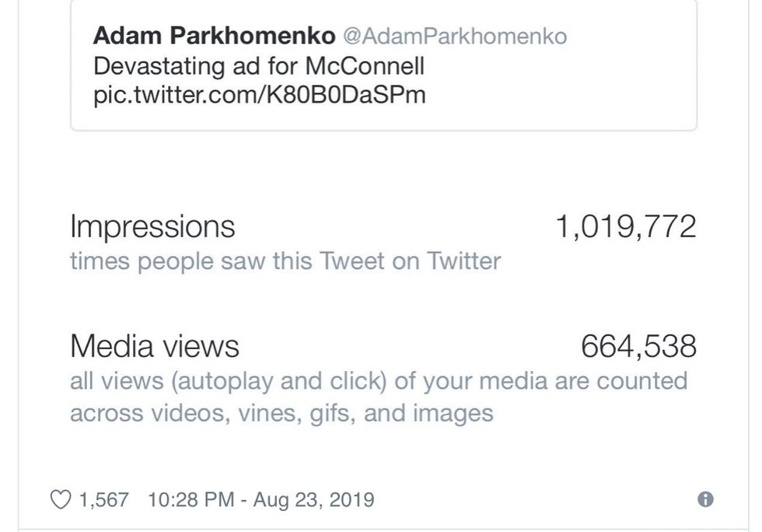Click 'times people saw' description text
The width and height of the screenshot is (762, 532).
[x=168, y=261]
